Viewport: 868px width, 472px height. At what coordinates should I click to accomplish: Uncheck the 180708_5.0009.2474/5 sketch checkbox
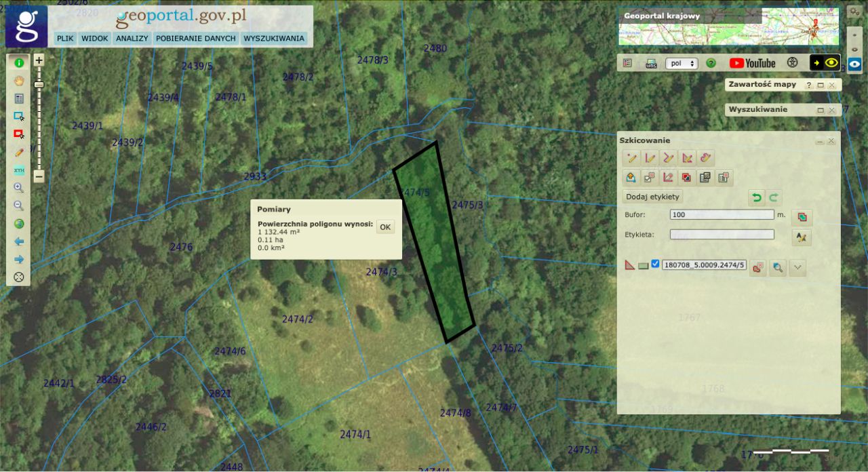655,264
